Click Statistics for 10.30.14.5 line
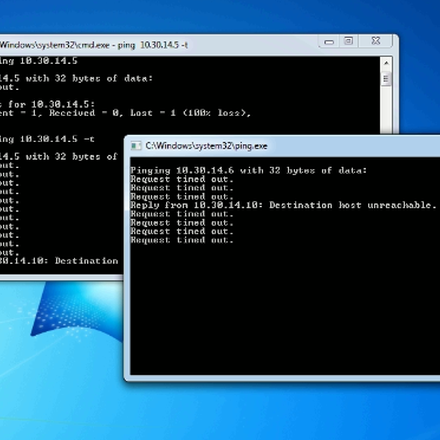This screenshot has width=440, height=440. tap(47, 104)
